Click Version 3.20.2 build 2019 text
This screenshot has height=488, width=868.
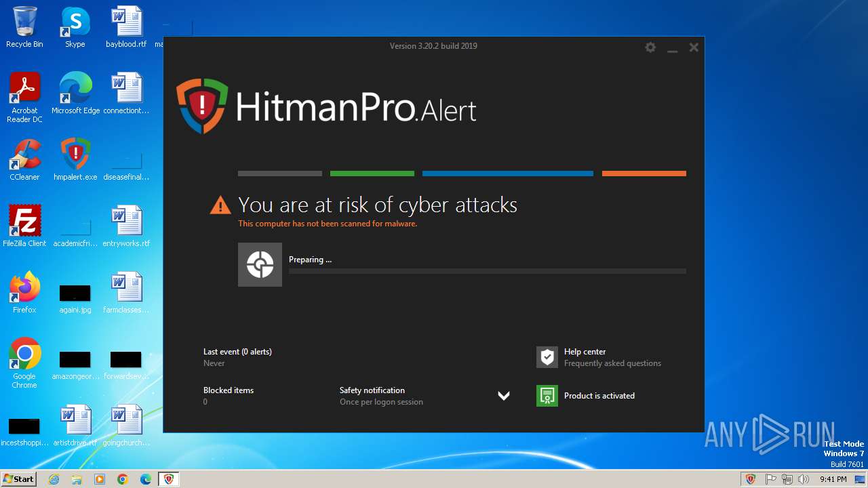click(433, 46)
